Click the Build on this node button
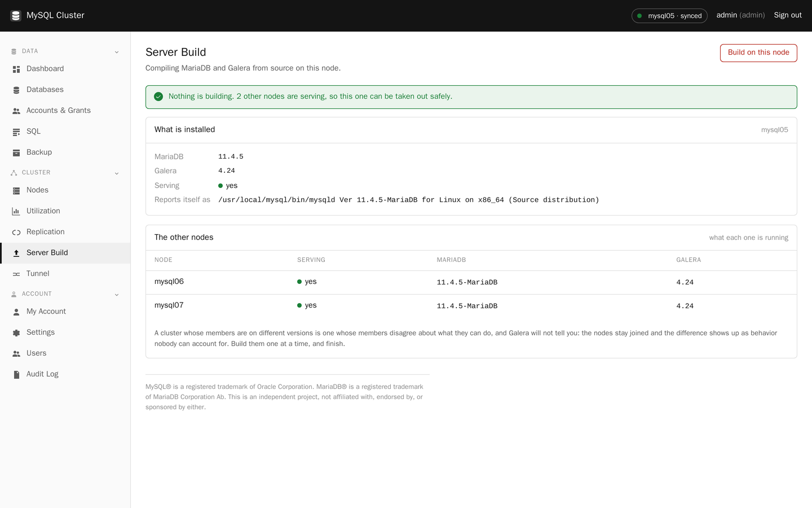812x508 pixels. coord(758,52)
